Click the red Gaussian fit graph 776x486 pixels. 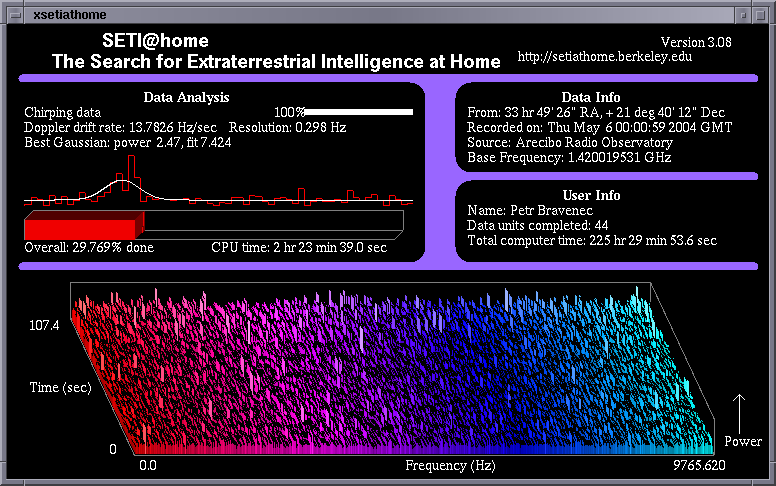coord(218,181)
